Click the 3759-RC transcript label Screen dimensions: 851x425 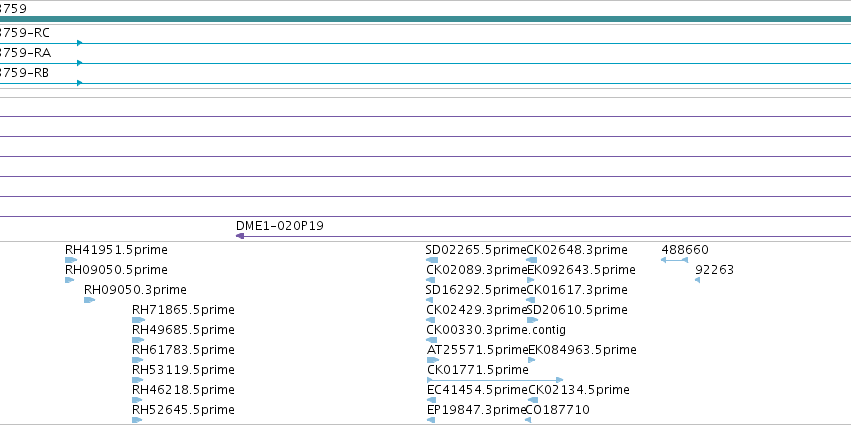click(x=24, y=33)
